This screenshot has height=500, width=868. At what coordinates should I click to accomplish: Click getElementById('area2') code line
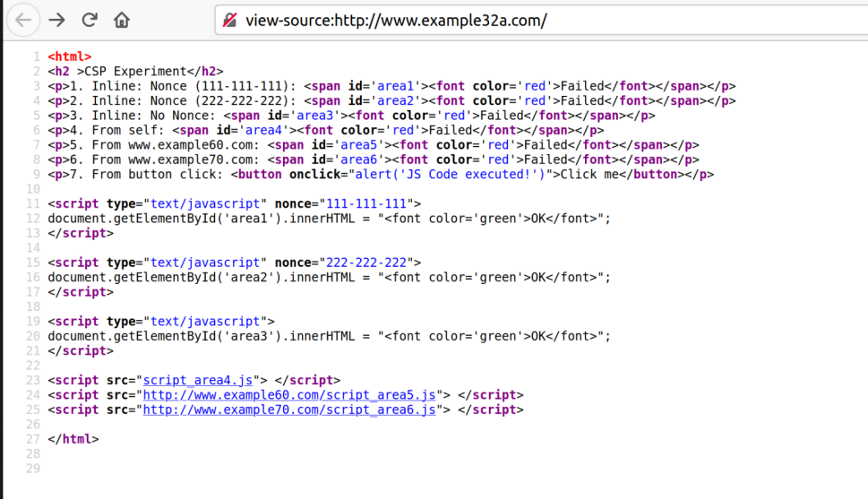click(x=330, y=278)
